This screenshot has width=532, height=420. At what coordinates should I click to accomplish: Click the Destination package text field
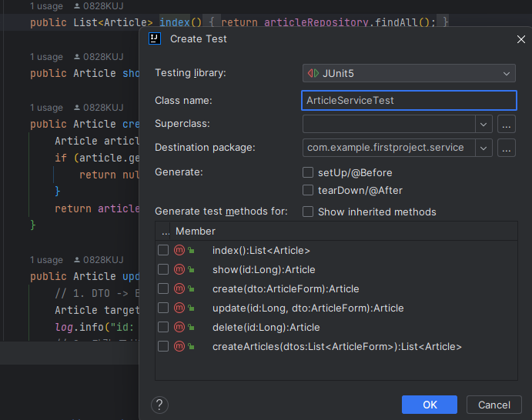click(x=389, y=148)
